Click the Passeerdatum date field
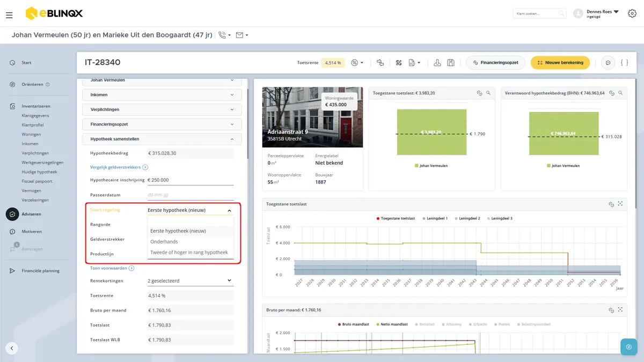 [191, 195]
